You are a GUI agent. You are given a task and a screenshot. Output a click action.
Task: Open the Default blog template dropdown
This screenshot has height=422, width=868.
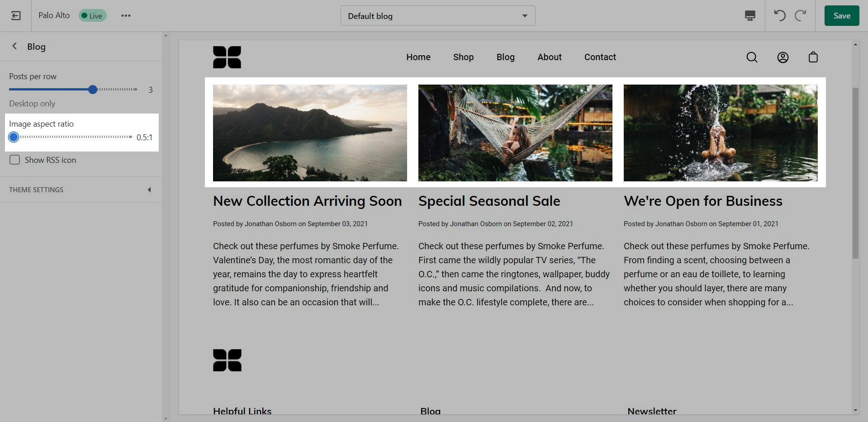pyautogui.click(x=437, y=16)
